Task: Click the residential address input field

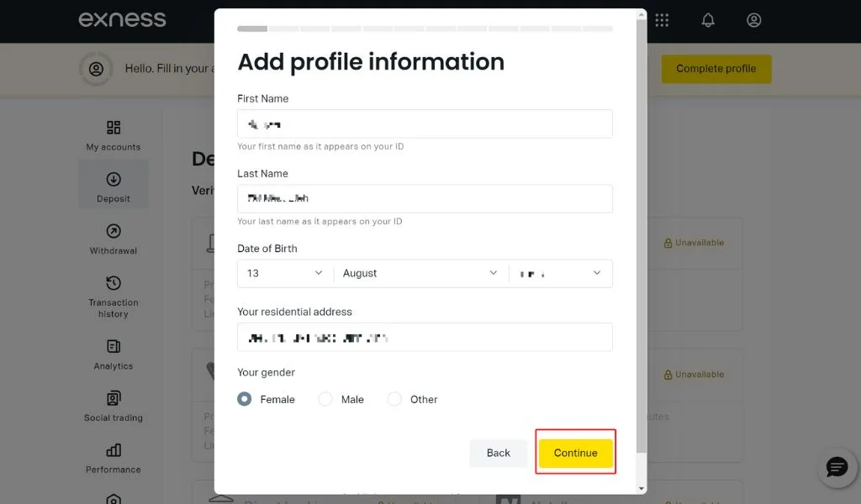Action: (424, 337)
